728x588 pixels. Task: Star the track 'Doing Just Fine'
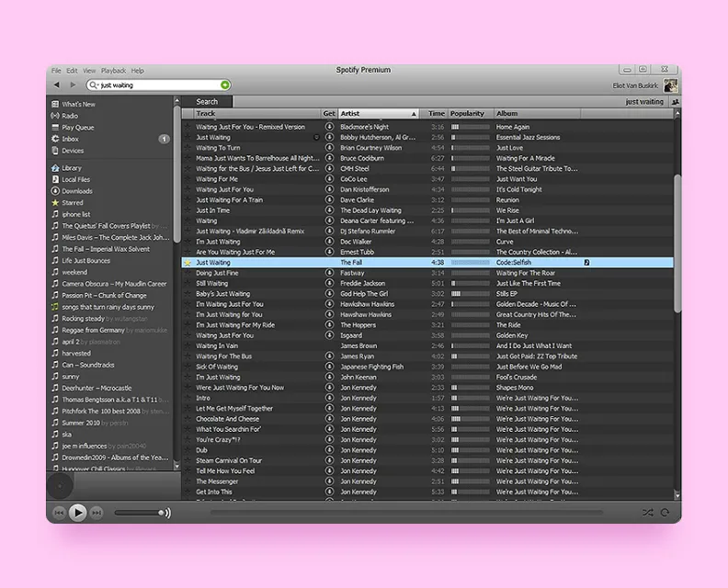(x=188, y=273)
